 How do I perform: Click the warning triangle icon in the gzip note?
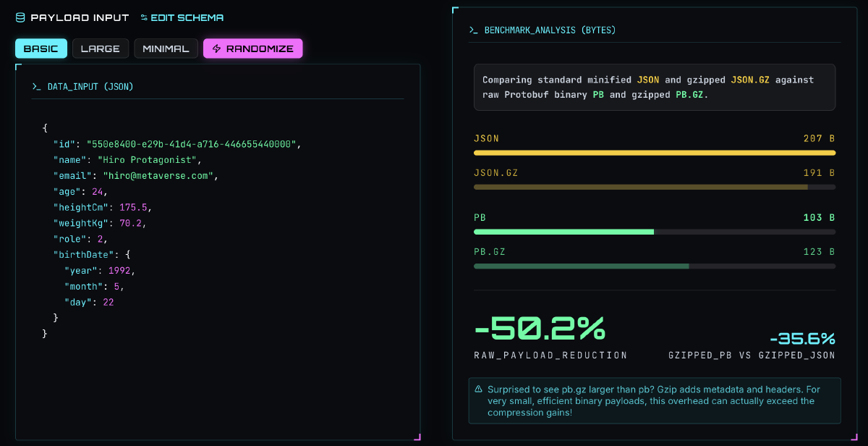pos(478,389)
